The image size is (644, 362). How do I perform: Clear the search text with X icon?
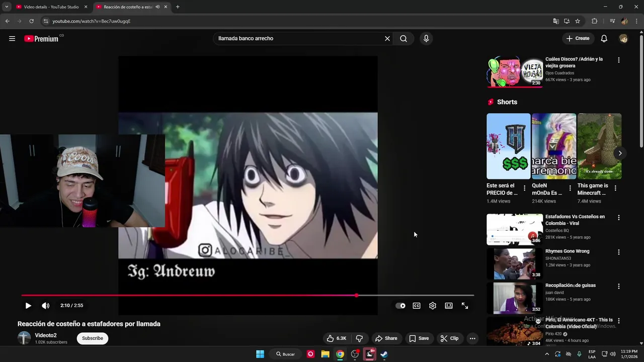pos(387,39)
